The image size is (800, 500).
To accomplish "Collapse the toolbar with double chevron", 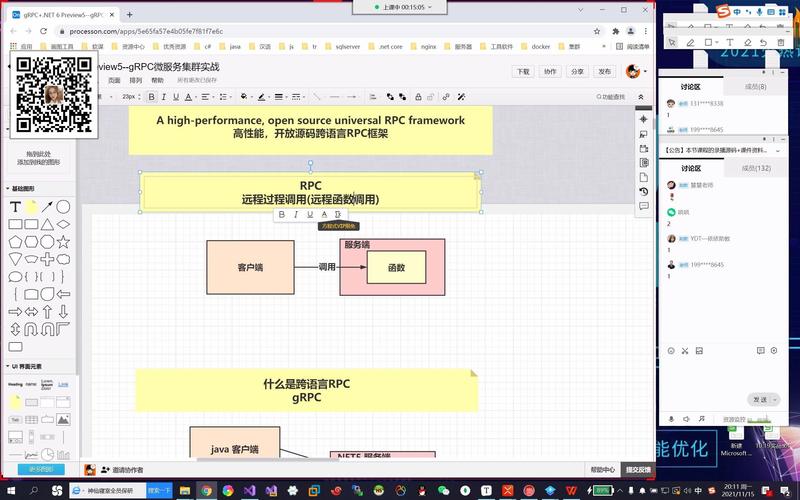I will (x=641, y=97).
